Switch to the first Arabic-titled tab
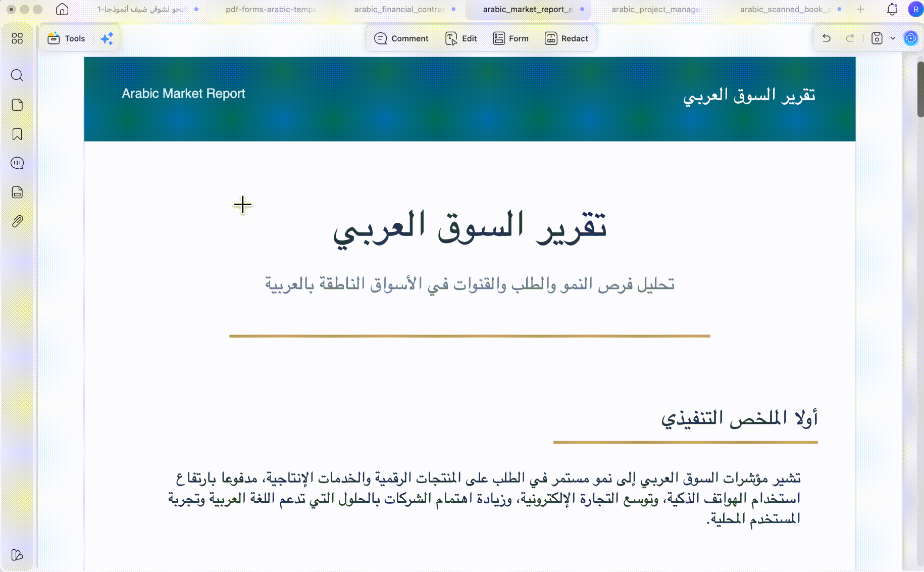The image size is (924, 572). (142, 9)
